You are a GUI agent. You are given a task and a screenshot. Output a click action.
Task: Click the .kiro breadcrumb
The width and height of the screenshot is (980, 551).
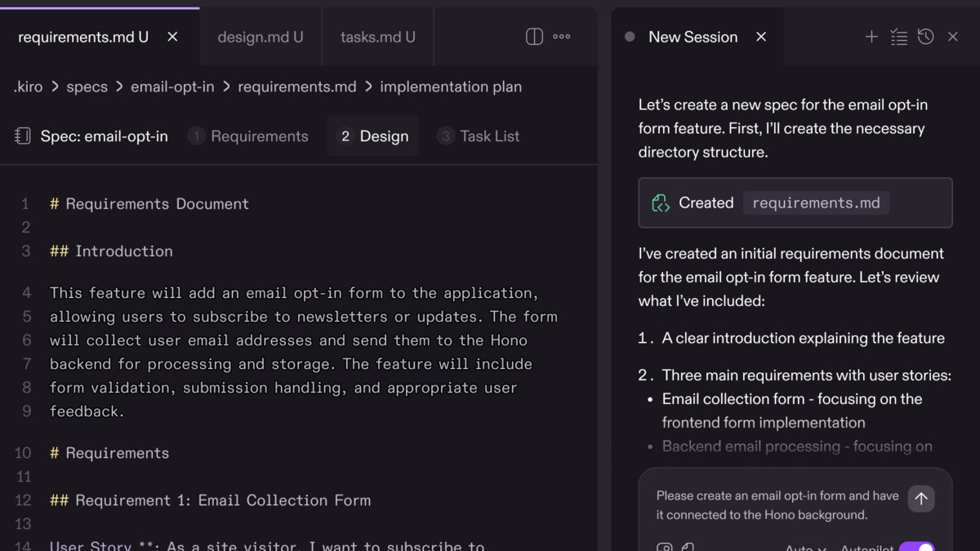tap(29, 87)
